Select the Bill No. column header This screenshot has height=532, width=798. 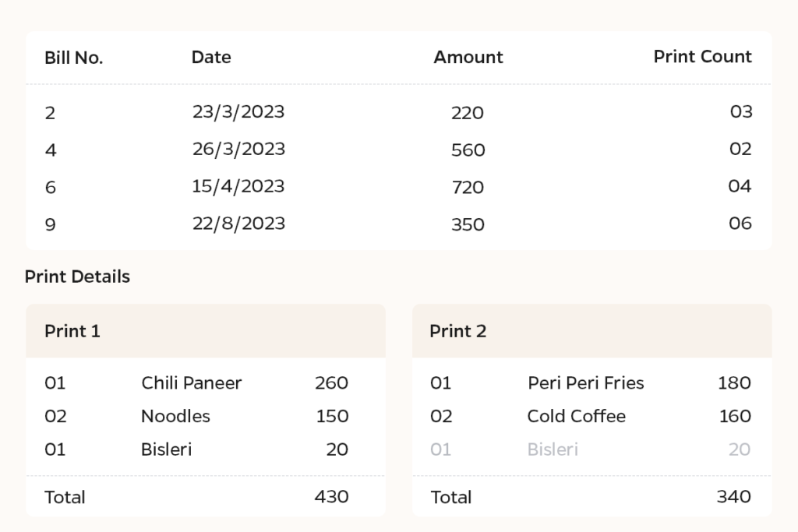click(x=74, y=58)
